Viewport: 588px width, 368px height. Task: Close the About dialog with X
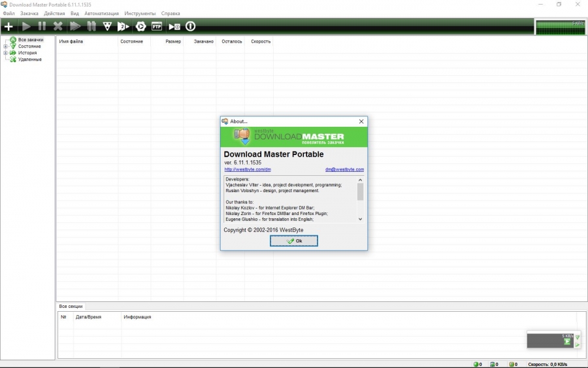click(361, 122)
